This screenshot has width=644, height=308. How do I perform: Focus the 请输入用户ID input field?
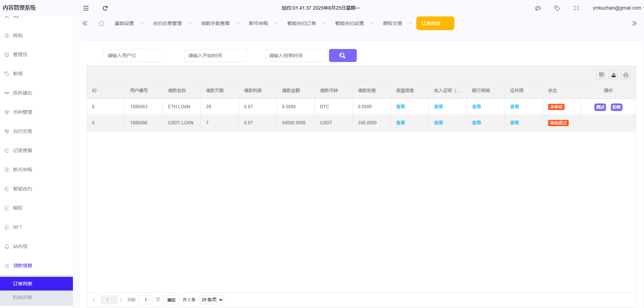click(x=135, y=56)
